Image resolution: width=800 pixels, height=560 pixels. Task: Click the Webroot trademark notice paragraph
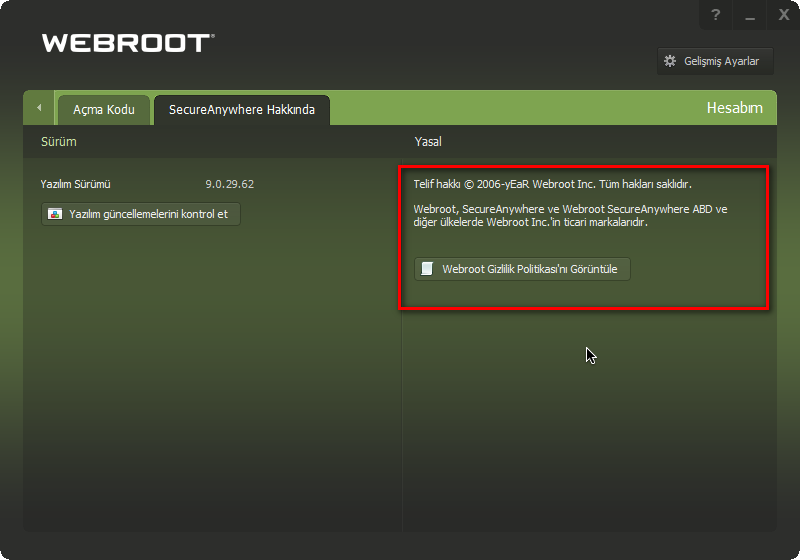[x=570, y=216]
